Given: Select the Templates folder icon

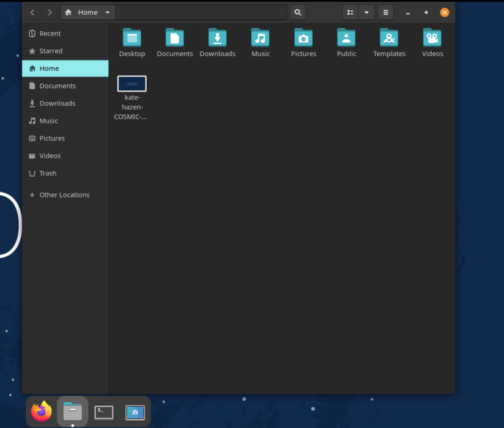Looking at the screenshot, I should point(389,38).
